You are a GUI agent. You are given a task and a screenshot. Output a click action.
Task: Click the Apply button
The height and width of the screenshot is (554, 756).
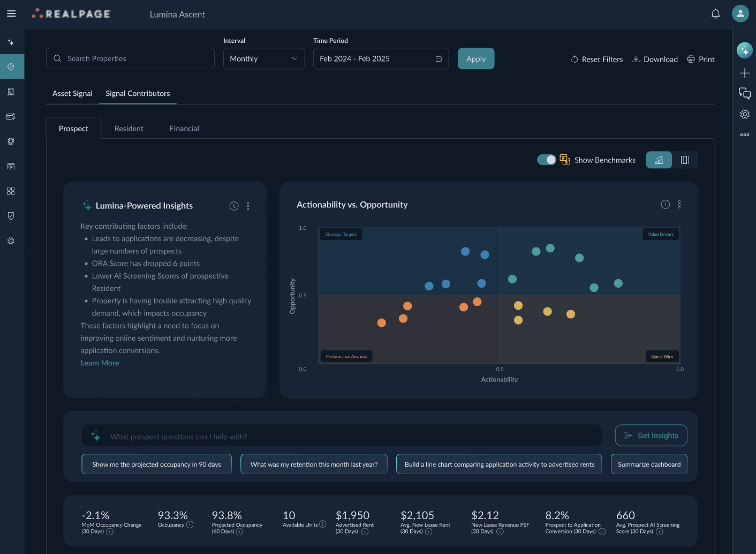476,58
